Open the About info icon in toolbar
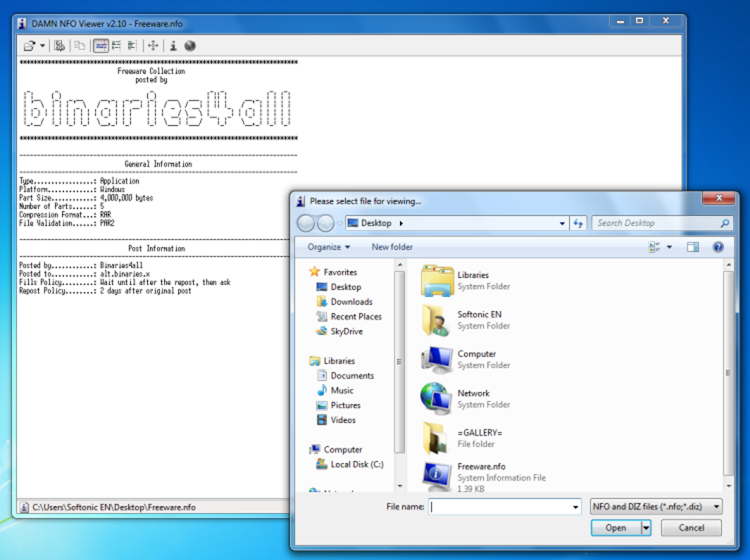This screenshot has width=750, height=560. pos(173,46)
